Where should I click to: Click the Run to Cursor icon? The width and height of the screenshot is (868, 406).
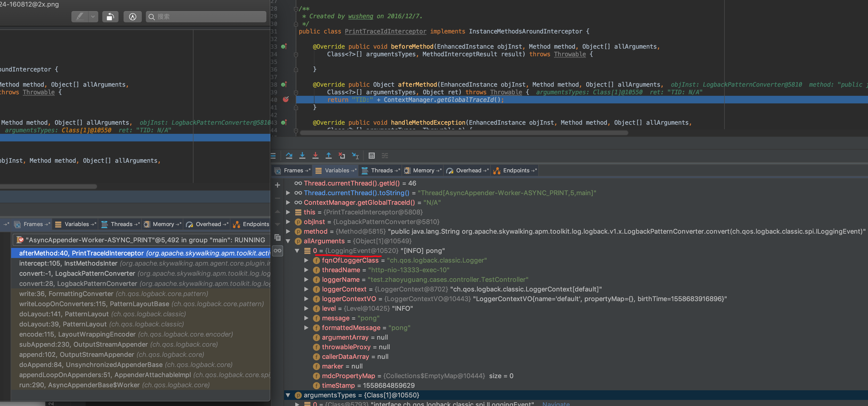355,155
